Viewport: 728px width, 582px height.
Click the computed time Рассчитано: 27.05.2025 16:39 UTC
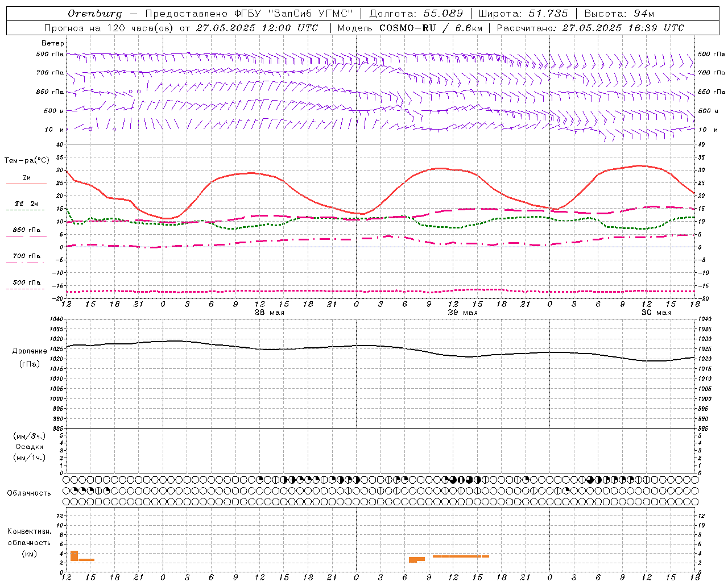(x=590, y=28)
